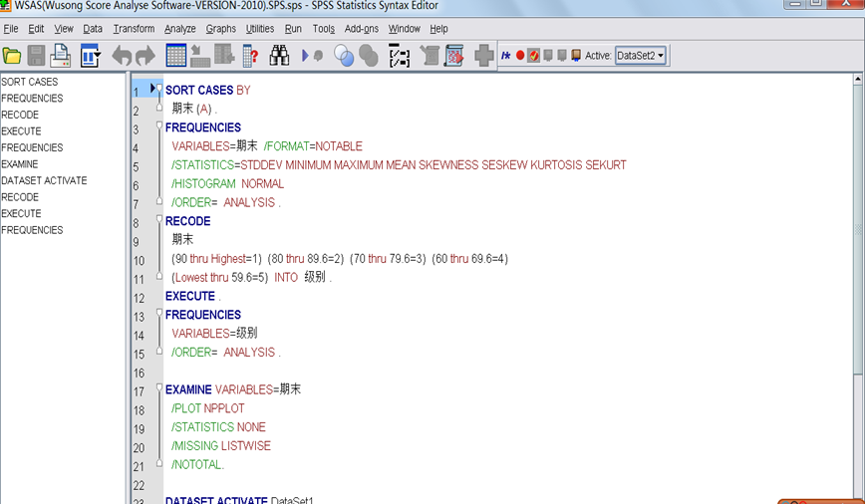Toggle comment selection with the slash-asterisk icon
This screenshot has width=865, height=504.
pos(506,55)
